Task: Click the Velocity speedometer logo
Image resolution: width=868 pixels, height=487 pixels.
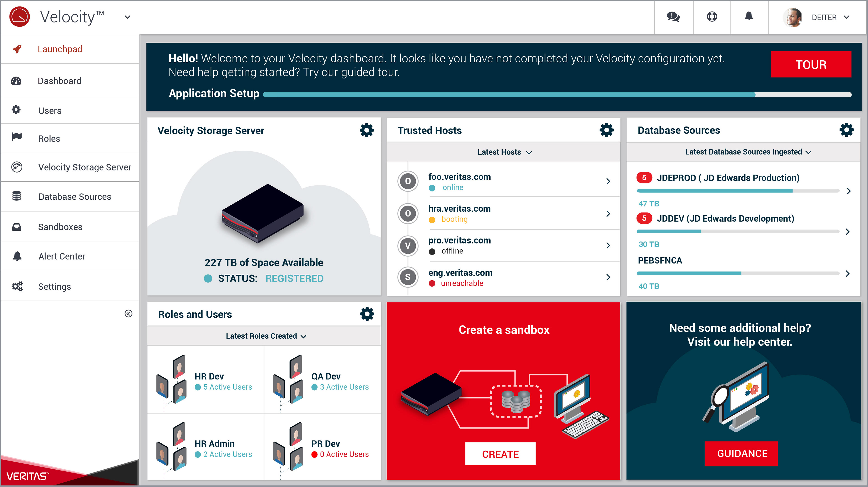Action: point(19,16)
